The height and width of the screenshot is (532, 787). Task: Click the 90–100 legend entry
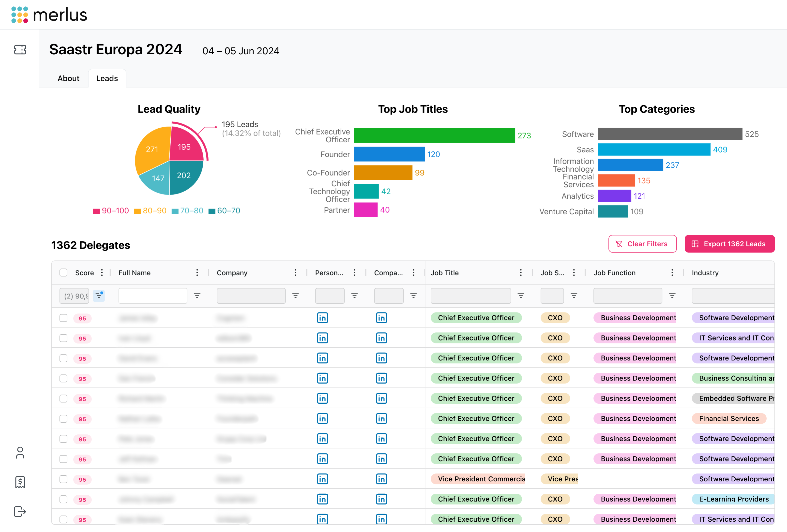click(x=111, y=211)
